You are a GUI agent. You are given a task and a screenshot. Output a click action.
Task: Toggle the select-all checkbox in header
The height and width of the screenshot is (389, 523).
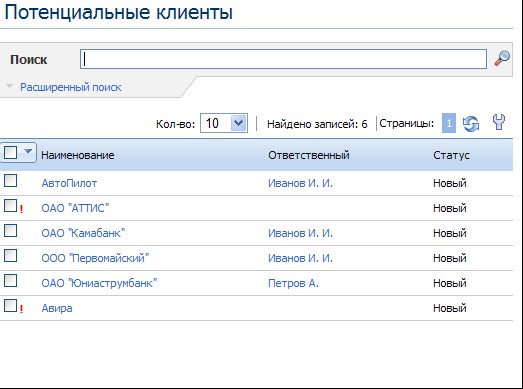(x=10, y=152)
